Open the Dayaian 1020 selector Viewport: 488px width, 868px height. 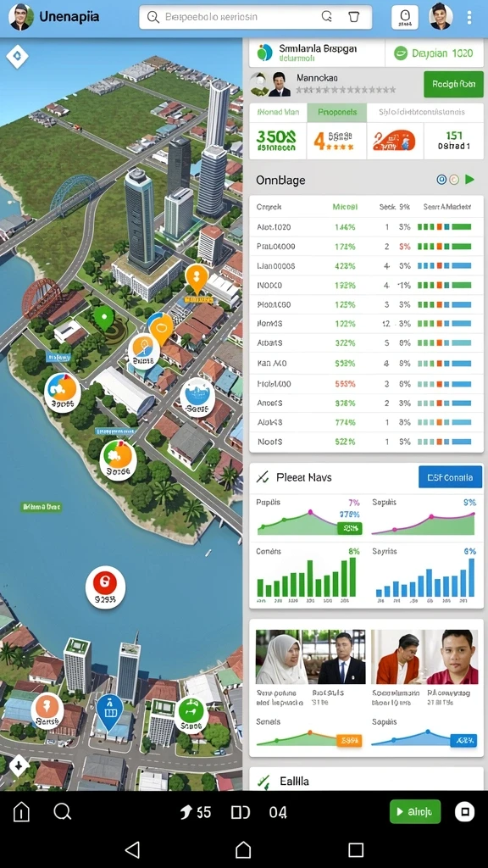pyautogui.click(x=434, y=53)
